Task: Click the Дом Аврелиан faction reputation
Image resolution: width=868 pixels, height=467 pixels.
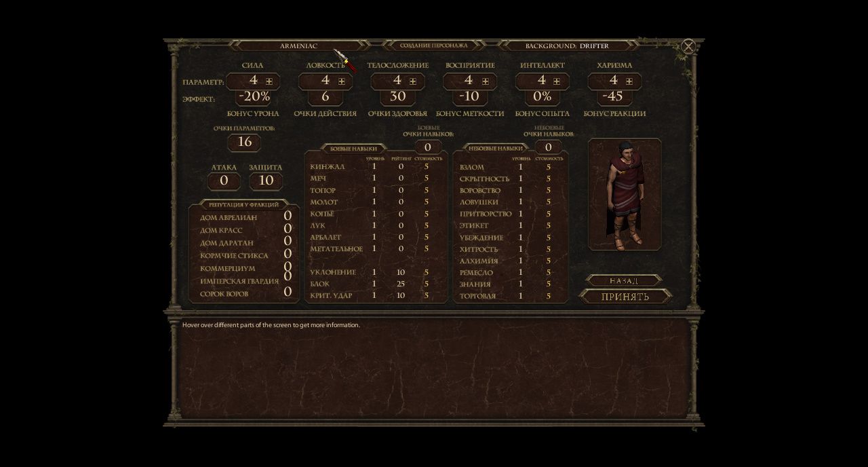Action: (228, 218)
